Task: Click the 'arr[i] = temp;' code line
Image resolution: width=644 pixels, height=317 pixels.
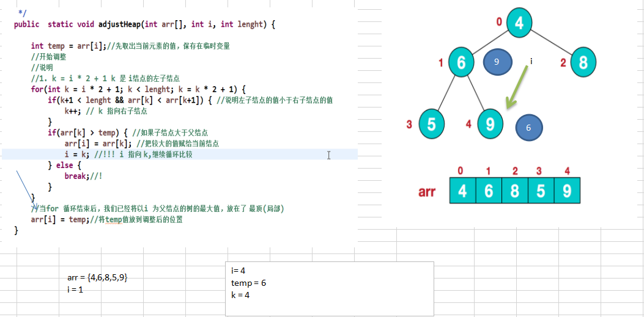Action: click(x=106, y=219)
